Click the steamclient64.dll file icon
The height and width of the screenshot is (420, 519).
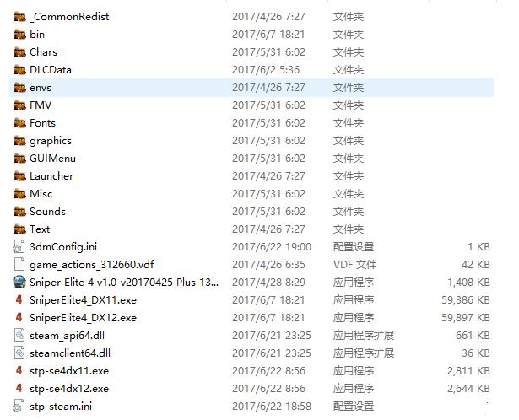tap(19, 353)
